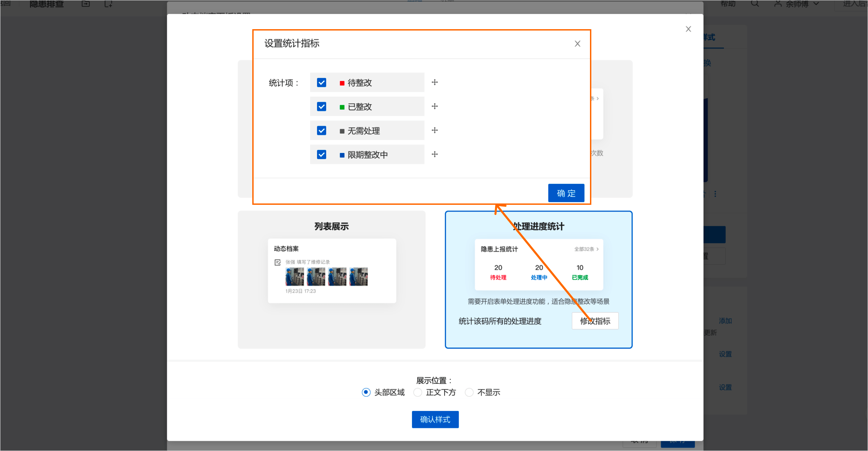
Task: Toggle the 限期整改中 checkbox
Action: point(321,155)
